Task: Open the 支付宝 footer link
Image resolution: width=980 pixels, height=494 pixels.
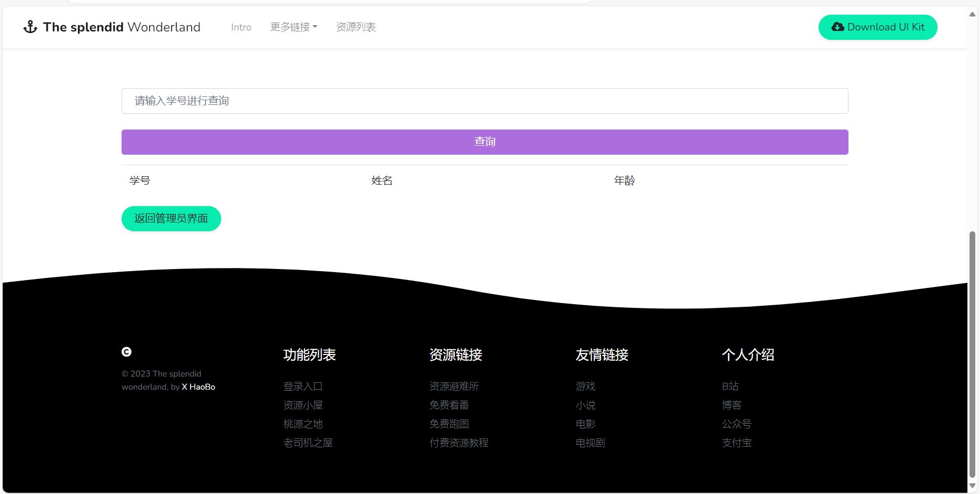Action: click(x=737, y=443)
